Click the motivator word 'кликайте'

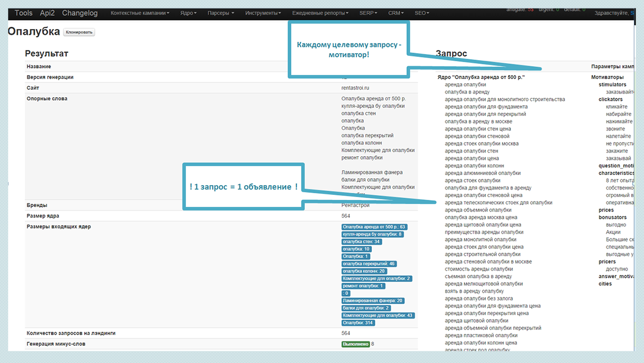pos(617,107)
